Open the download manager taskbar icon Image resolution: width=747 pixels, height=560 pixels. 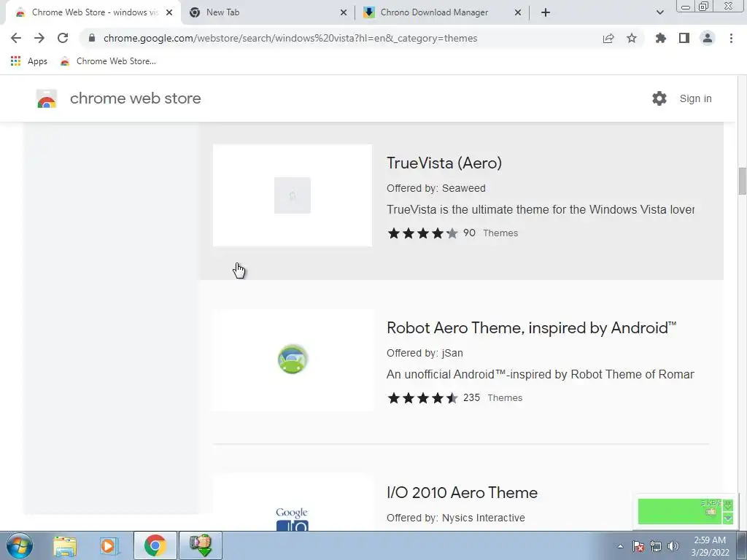[201, 545]
